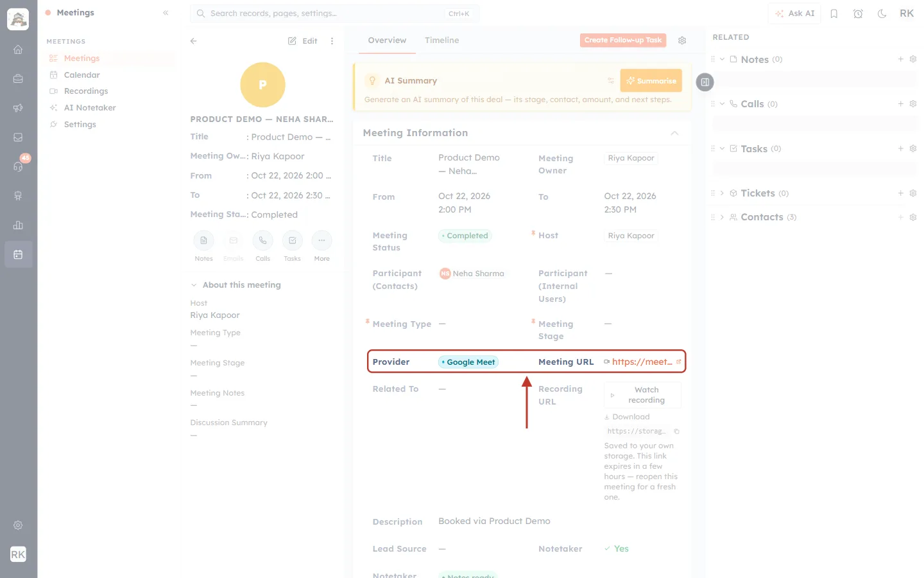Screen dimensions: 924x578
Task: Toggle the related side panel
Action: click(x=705, y=82)
